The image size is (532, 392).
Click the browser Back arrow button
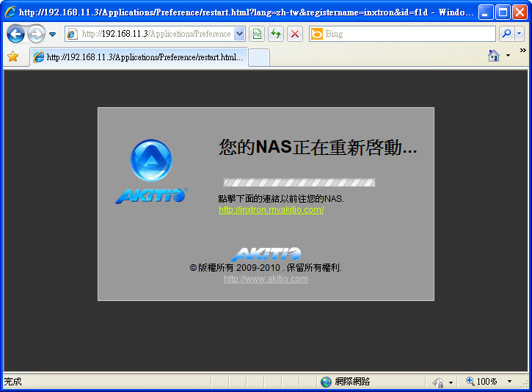tap(15, 34)
